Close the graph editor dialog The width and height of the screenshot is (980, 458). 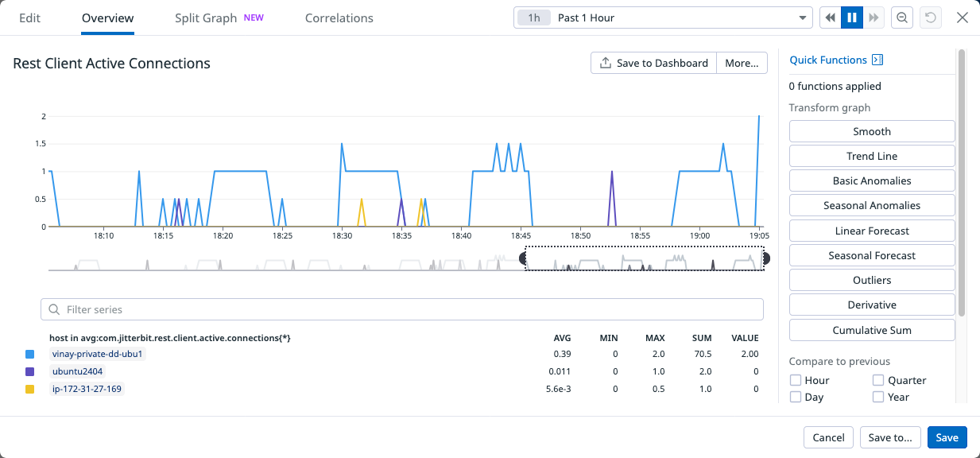click(962, 17)
